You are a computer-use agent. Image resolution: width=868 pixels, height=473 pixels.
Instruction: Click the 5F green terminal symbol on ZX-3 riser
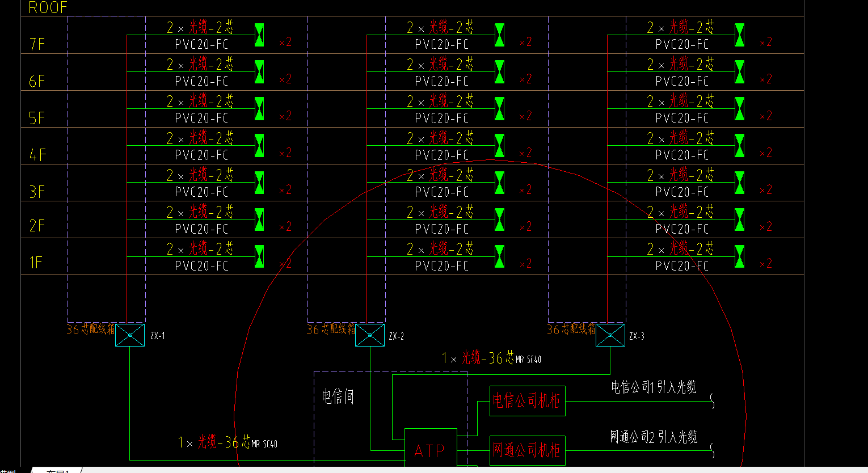[740, 108]
